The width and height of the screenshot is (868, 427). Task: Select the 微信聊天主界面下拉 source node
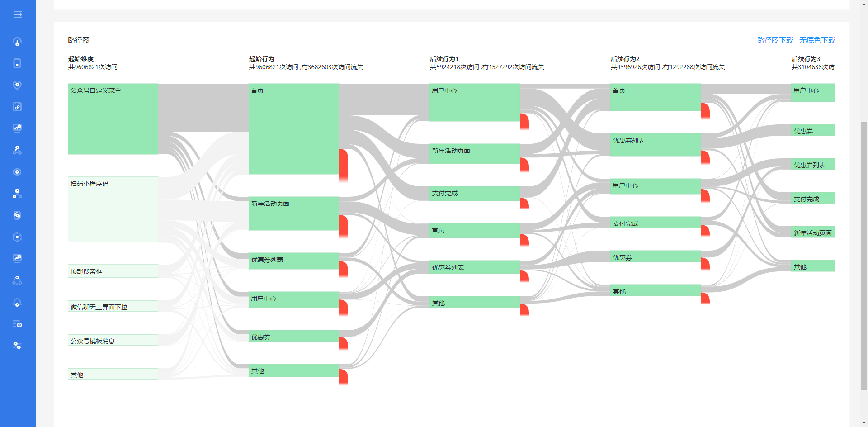(113, 306)
